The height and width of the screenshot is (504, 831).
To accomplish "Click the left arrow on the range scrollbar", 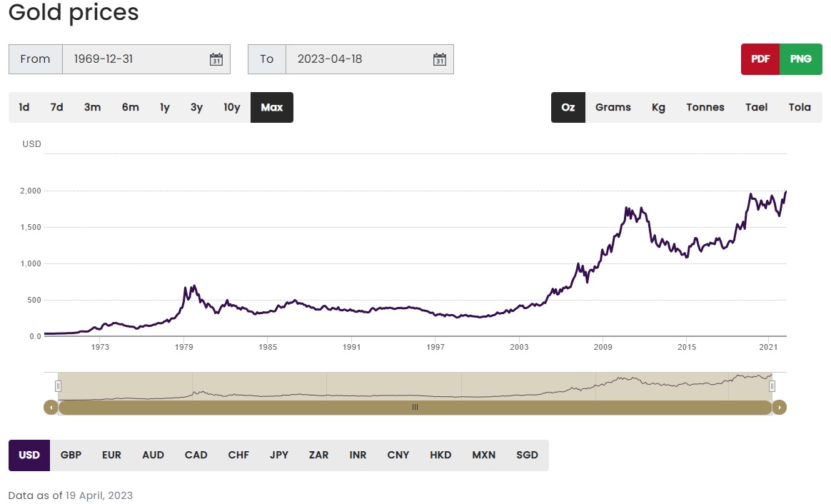I will coord(50,407).
